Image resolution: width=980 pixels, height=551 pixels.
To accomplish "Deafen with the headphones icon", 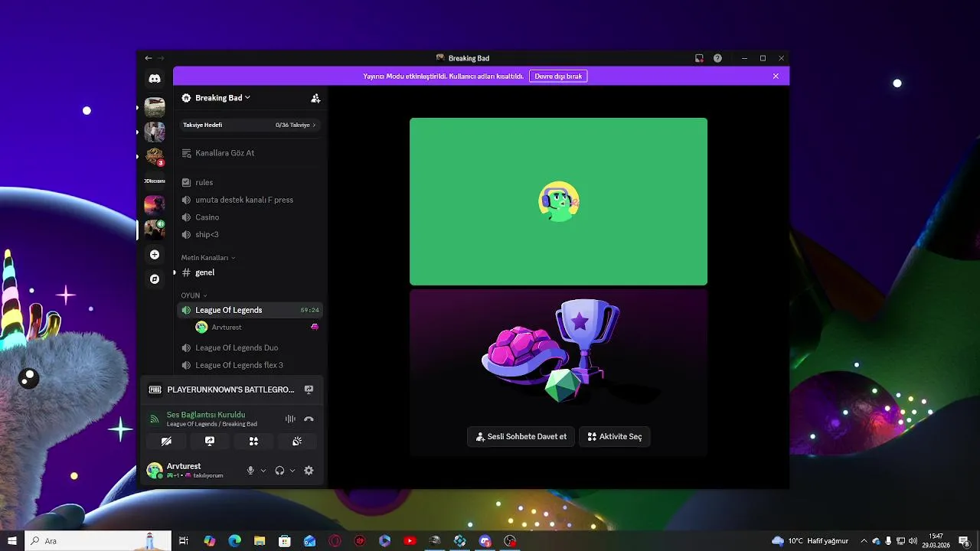I will pyautogui.click(x=279, y=471).
